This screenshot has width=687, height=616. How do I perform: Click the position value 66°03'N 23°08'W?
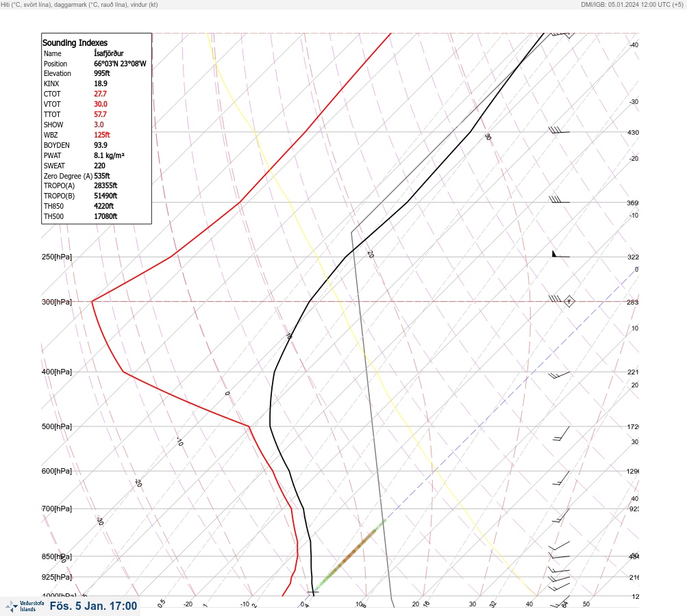pyautogui.click(x=120, y=64)
